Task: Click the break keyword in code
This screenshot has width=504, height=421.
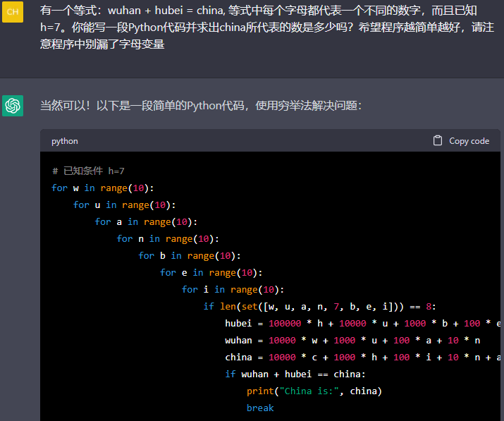Action: 260,408
